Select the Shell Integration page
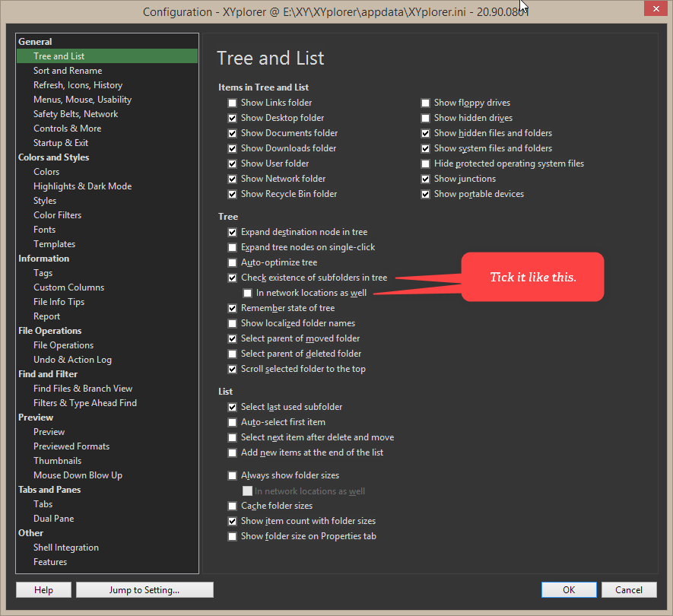The height and width of the screenshot is (616, 673). tap(66, 547)
